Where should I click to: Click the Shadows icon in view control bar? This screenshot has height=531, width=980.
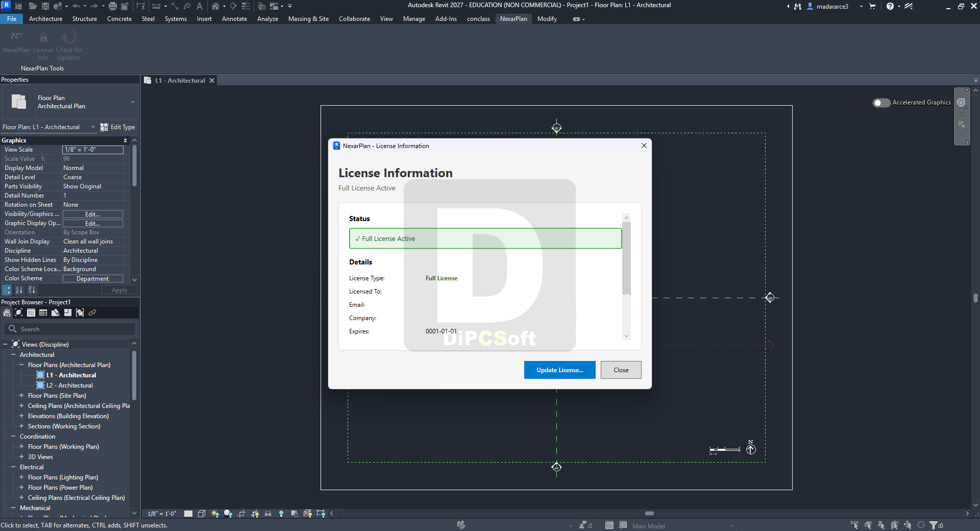click(x=228, y=514)
